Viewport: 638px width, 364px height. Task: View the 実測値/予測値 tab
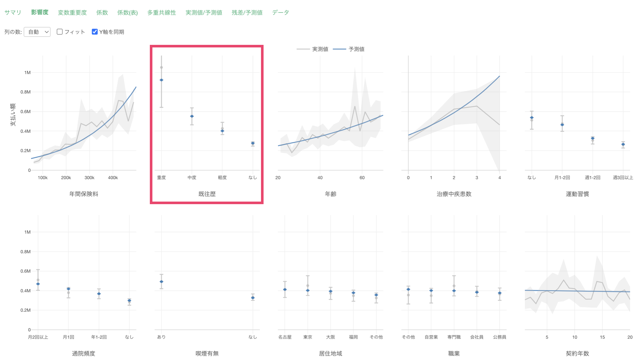[x=204, y=12]
